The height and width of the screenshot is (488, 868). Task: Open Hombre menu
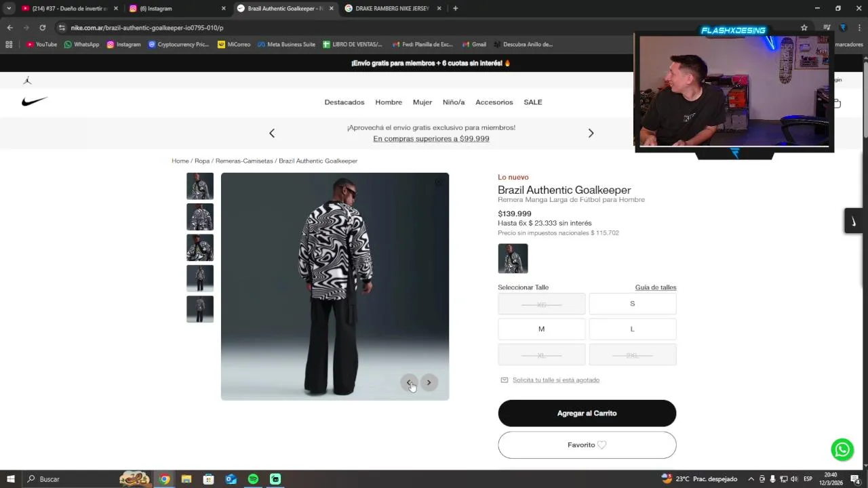(389, 102)
